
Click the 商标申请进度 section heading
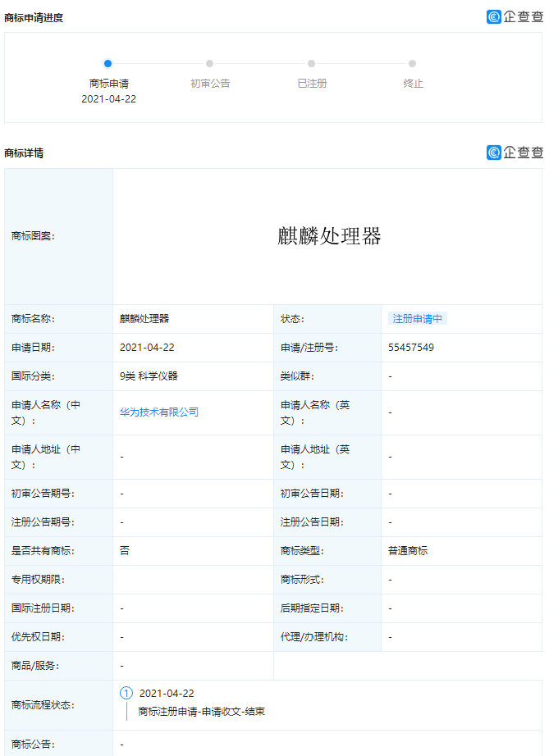tap(34, 17)
